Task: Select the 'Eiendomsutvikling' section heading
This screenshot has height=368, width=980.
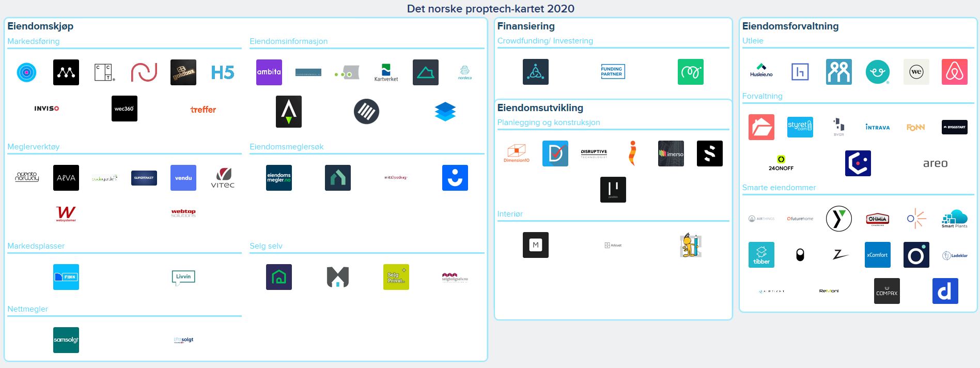Action: coord(540,108)
